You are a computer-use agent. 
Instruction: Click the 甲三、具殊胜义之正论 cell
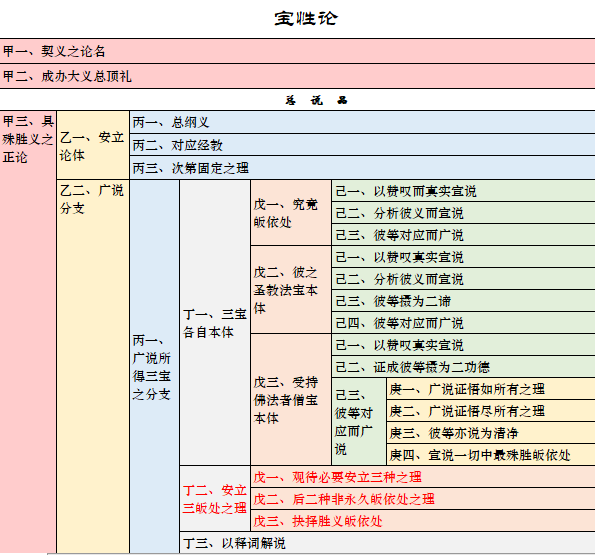click(x=28, y=332)
